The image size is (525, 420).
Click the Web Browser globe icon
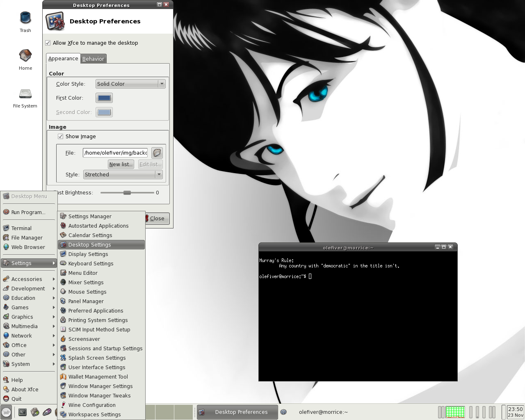[6, 247]
